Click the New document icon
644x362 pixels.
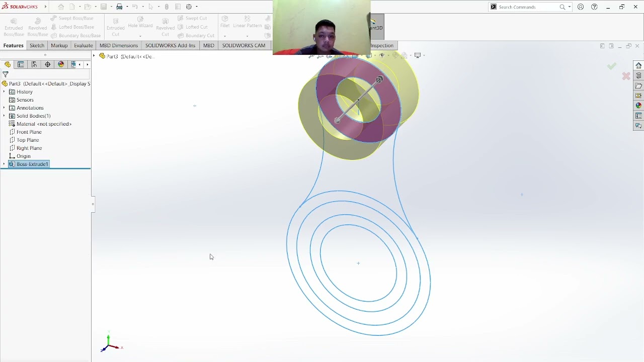(72, 7)
